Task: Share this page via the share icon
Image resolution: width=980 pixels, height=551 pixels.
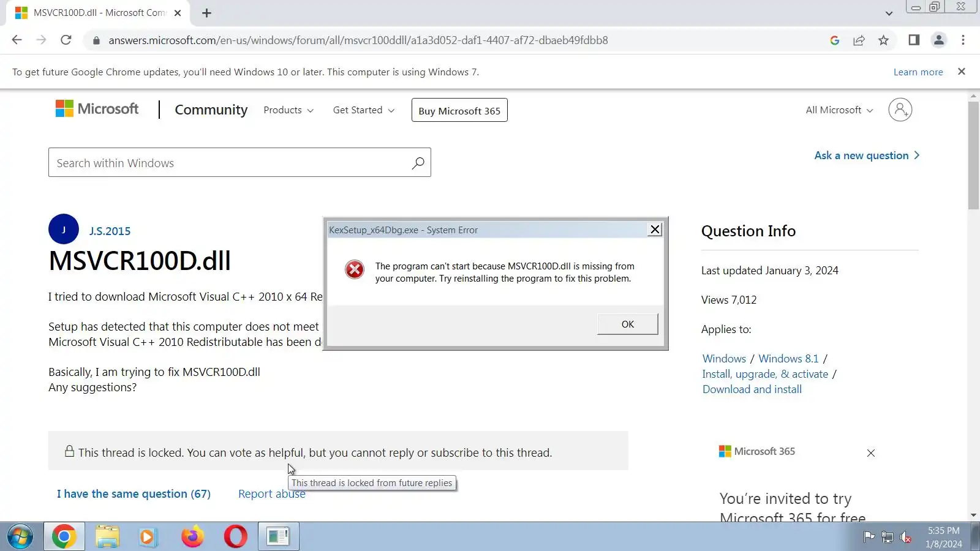Action: pyautogui.click(x=859, y=40)
